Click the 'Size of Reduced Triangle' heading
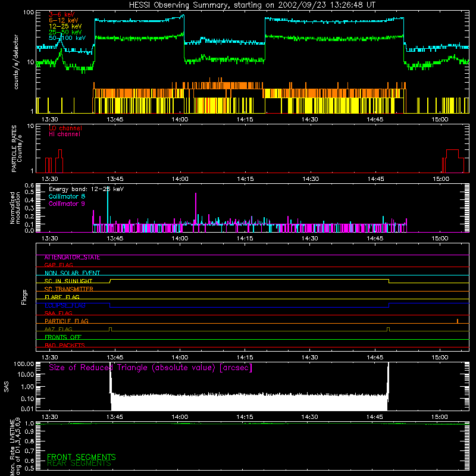Image resolution: width=476 pixels, height=476 pixels. point(151,368)
